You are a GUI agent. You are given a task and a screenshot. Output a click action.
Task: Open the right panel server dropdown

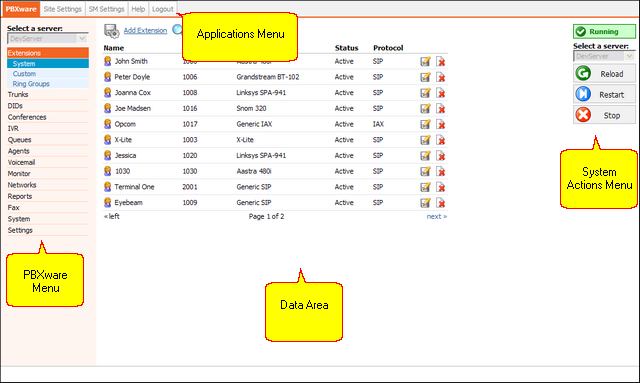pyautogui.click(x=604, y=56)
